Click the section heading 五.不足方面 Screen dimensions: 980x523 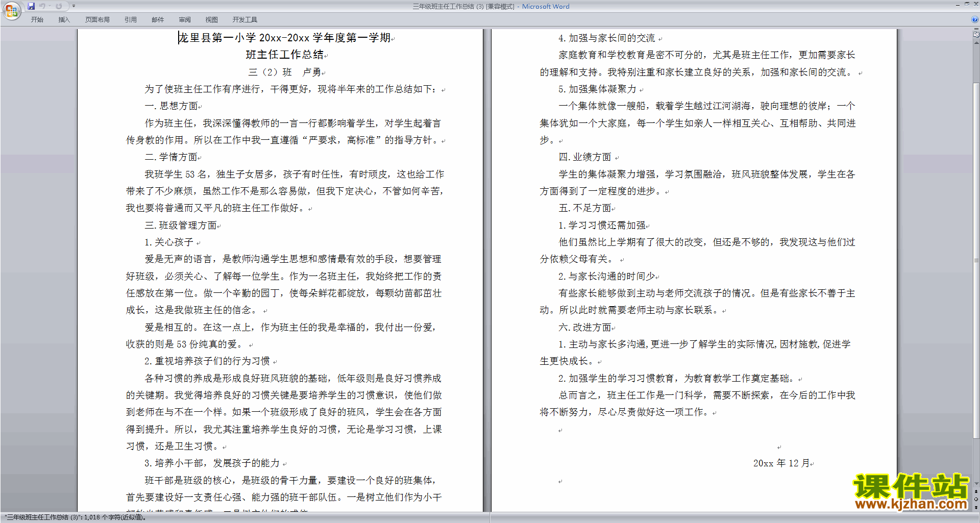point(585,208)
